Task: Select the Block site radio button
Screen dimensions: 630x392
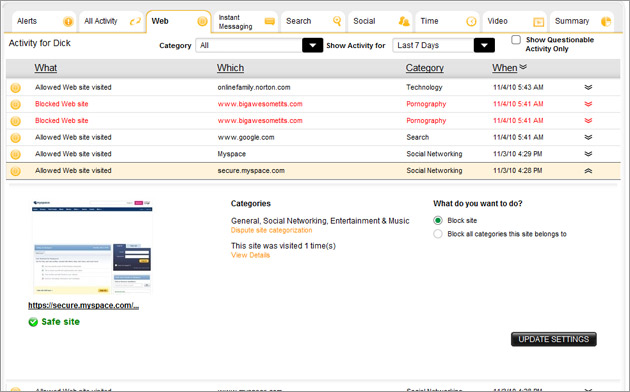Action: coord(438,220)
